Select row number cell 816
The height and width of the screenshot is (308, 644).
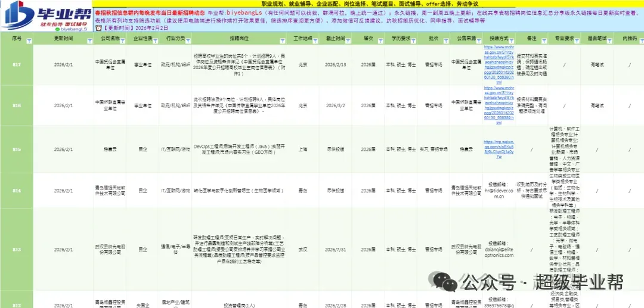coord(17,105)
